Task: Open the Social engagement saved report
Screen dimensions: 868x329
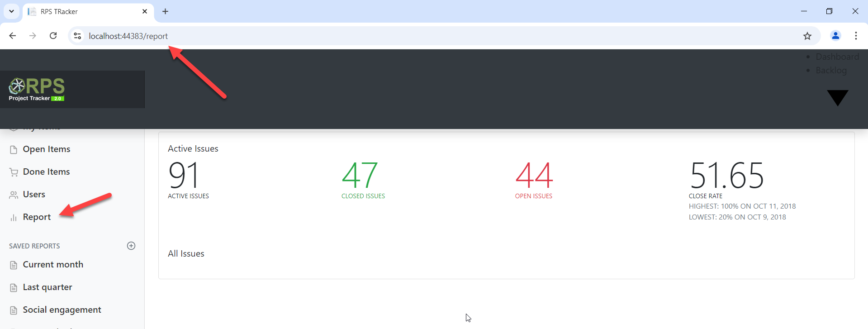Action: click(62, 310)
